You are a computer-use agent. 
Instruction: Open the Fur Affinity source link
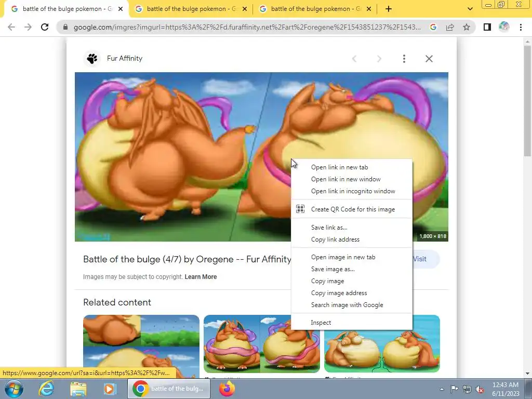125,58
